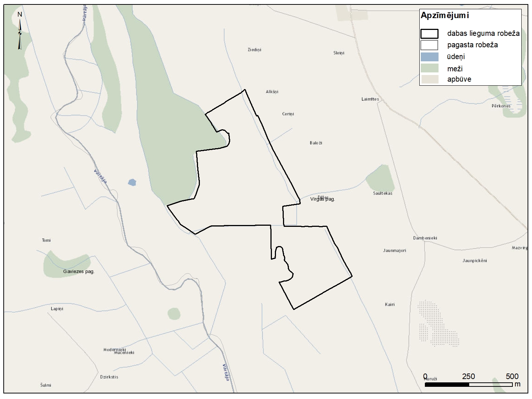Click the 'Virgas pag.' parish label
The image size is (532, 399).
(323, 199)
